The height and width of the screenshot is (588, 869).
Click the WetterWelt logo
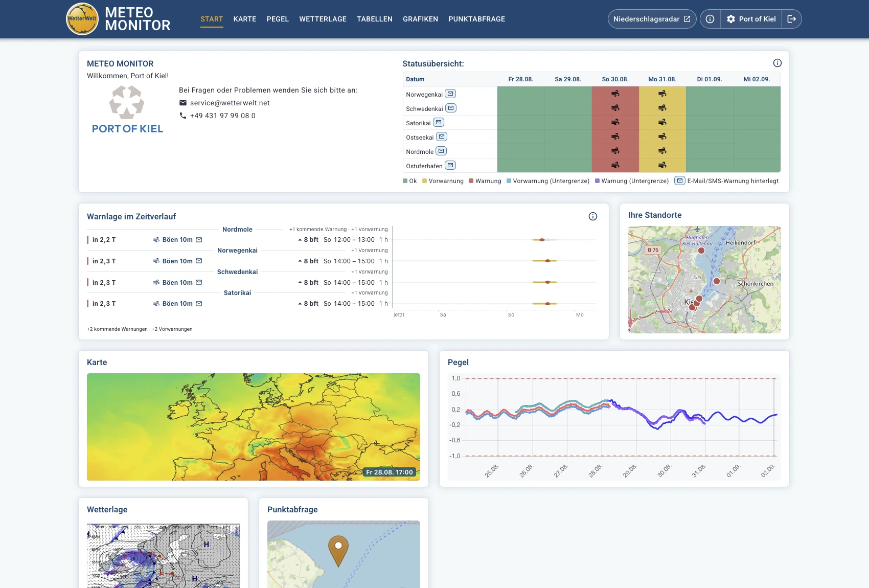[82, 19]
